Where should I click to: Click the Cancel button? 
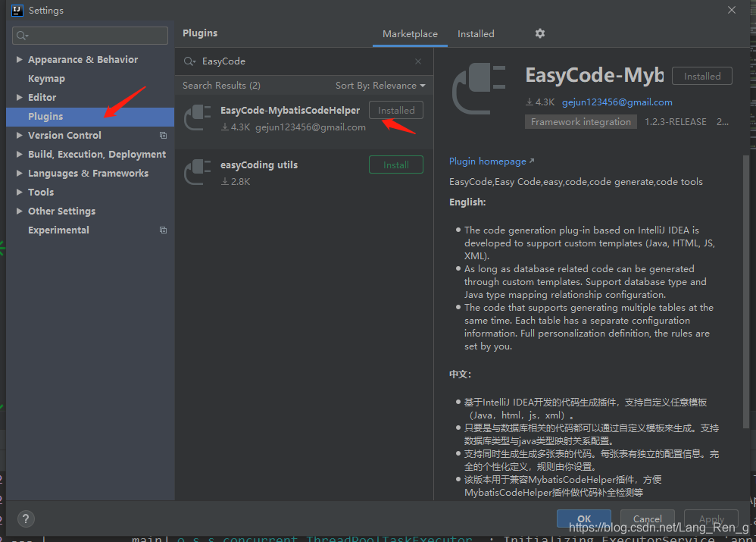click(x=647, y=519)
